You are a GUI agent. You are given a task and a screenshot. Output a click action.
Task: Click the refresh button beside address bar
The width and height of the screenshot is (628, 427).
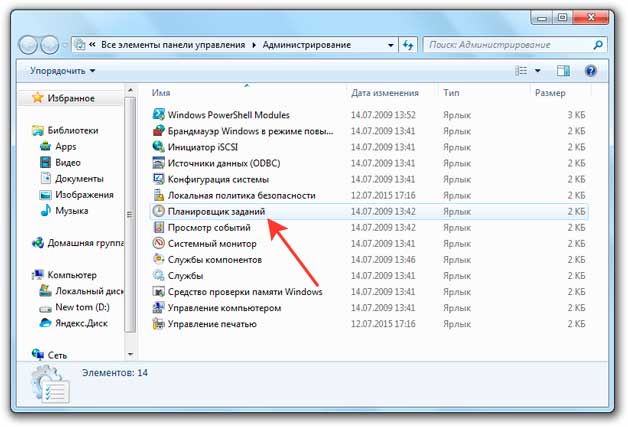408,45
